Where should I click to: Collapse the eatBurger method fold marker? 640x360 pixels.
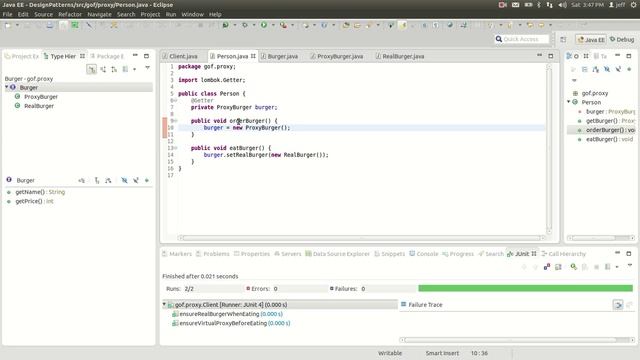176,148
